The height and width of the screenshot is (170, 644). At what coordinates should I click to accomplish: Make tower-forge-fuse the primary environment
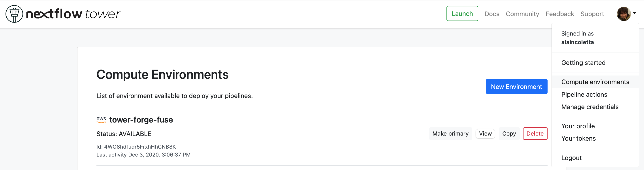pyautogui.click(x=450, y=134)
